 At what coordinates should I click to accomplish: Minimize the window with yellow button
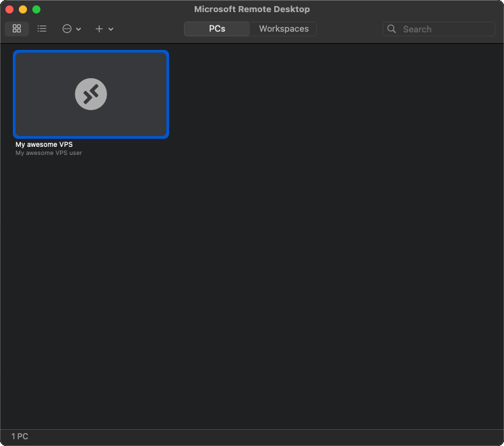(x=23, y=9)
